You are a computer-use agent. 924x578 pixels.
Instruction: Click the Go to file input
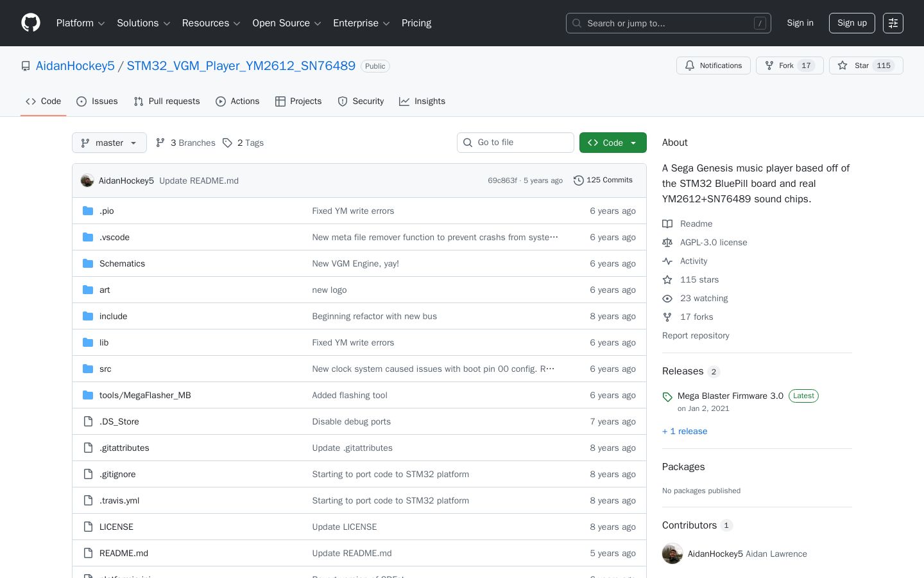point(515,143)
